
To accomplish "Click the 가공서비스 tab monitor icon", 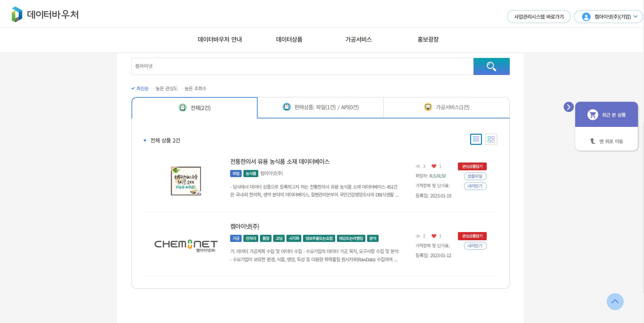I will [428, 107].
